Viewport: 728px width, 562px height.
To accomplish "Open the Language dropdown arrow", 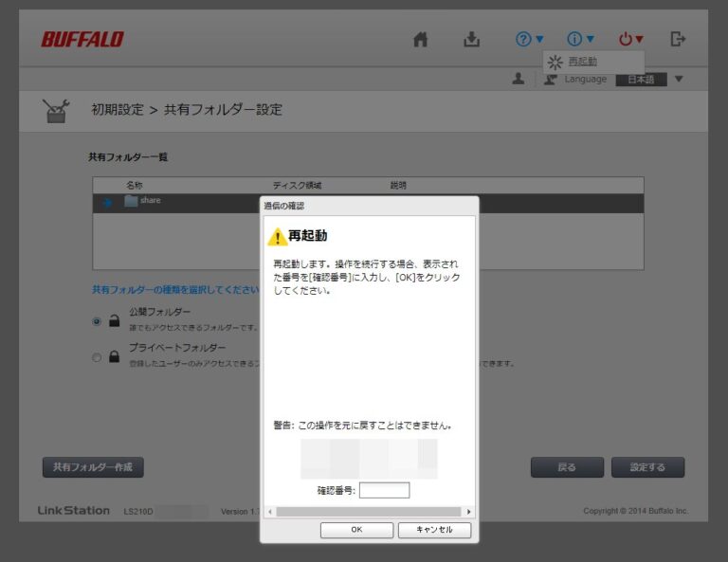I will (x=679, y=79).
